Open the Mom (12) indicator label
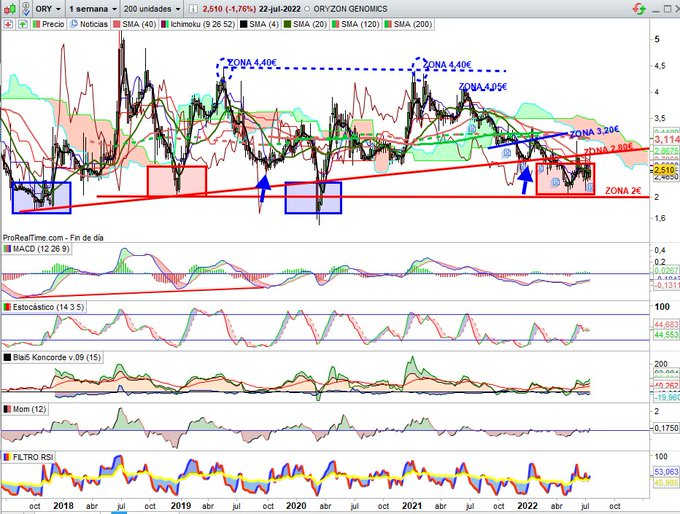This screenshot has width=680, height=514. (x=25, y=409)
